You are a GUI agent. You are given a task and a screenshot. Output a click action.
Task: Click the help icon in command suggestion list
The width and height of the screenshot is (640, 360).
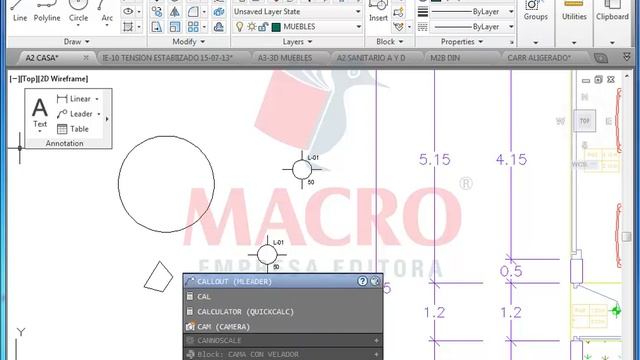click(x=362, y=281)
